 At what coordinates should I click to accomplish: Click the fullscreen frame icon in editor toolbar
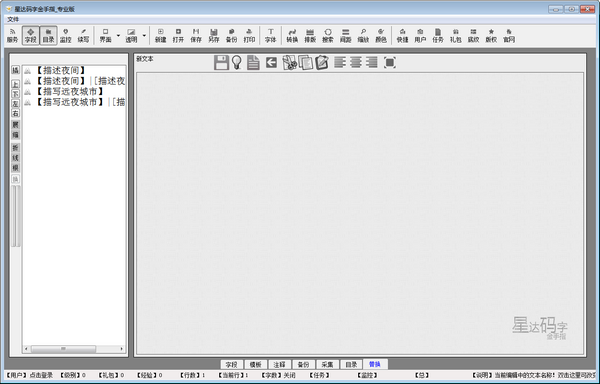[390, 62]
